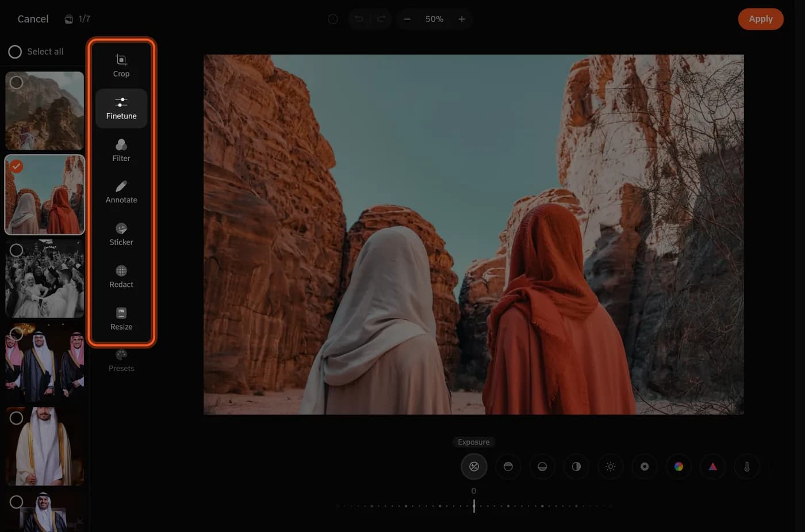805x532 pixels.
Task: Click the Select all label
Action: coord(45,52)
